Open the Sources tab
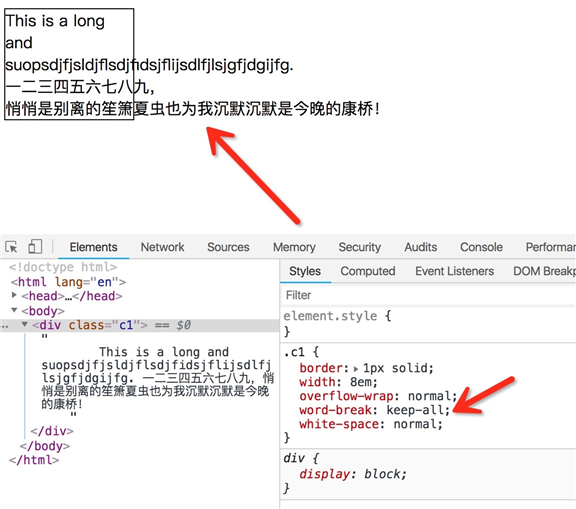Image resolution: width=576 pixels, height=509 pixels. pos(228,247)
